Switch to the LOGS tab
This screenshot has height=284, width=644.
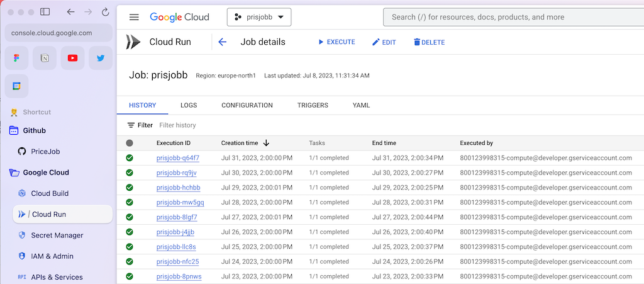point(189,105)
